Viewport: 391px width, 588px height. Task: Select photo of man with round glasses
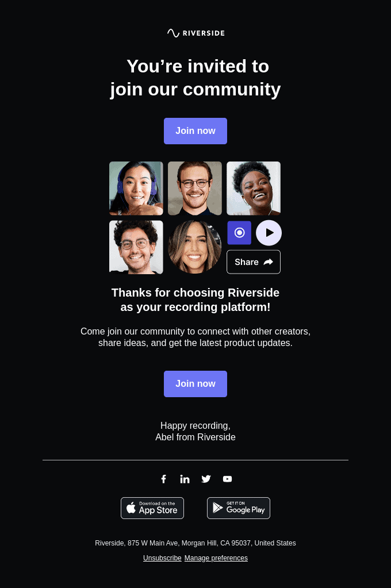coord(195,189)
